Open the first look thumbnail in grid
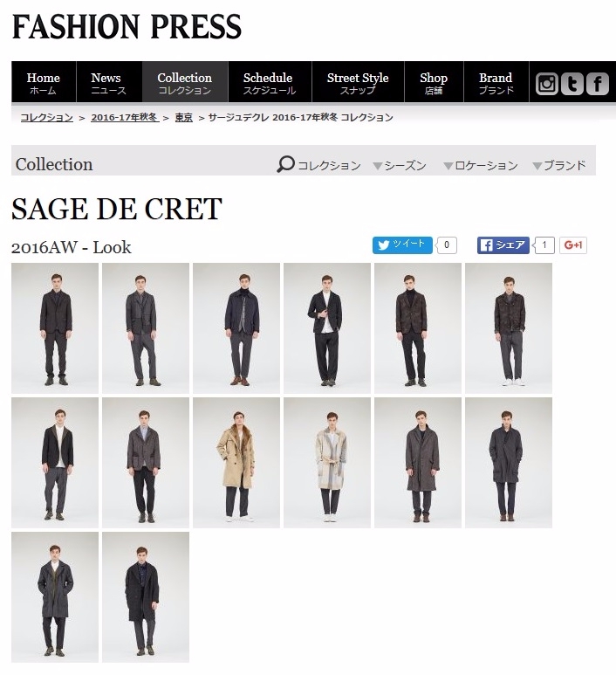Image resolution: width=616 pixels, height=675 pixels. pyautogui.click(x=55, y=328)
